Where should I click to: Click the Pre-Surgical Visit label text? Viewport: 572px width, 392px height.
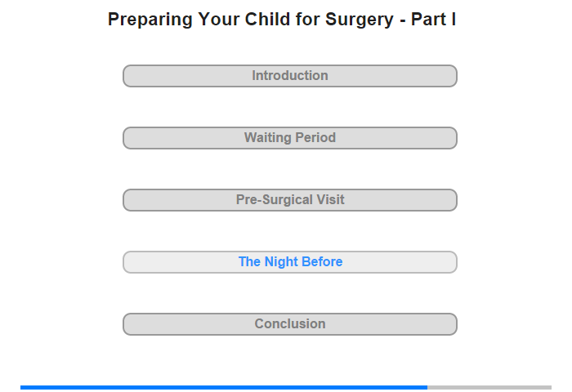289,200
